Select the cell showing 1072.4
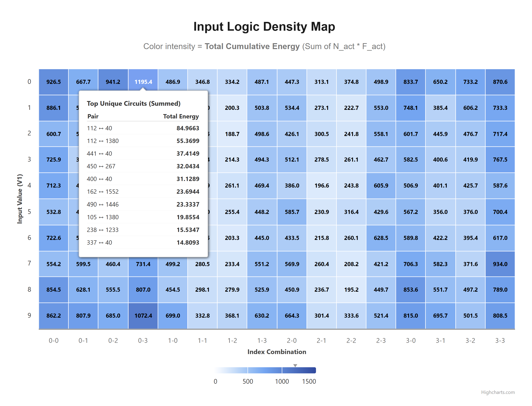 coord(143,316)
